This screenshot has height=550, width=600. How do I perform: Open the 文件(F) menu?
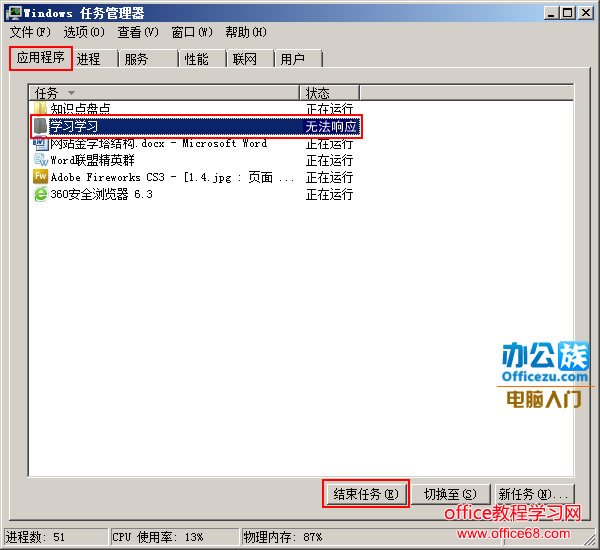tap(30, 32)
